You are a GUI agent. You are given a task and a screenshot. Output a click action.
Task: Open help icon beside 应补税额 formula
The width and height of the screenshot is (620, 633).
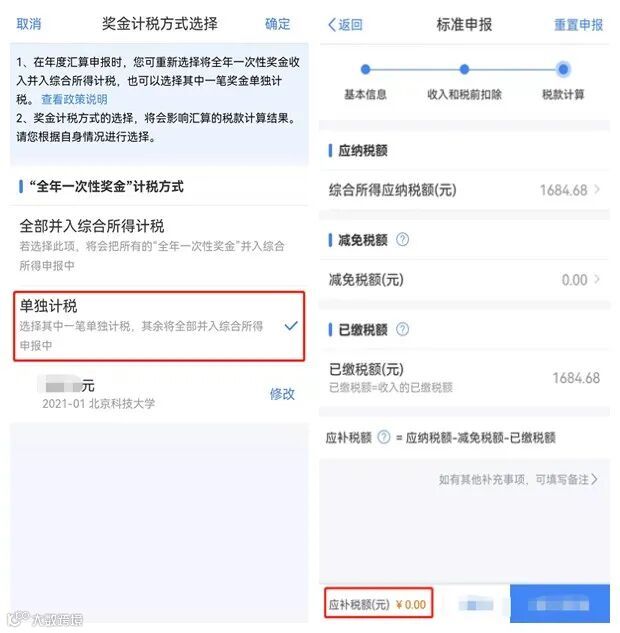(x=383, y=437)
